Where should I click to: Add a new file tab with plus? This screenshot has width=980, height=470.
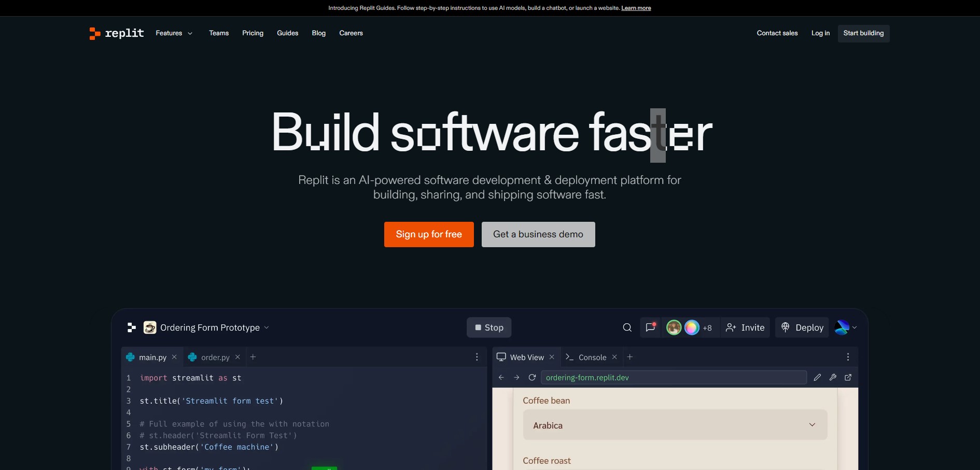coord(253,357)
